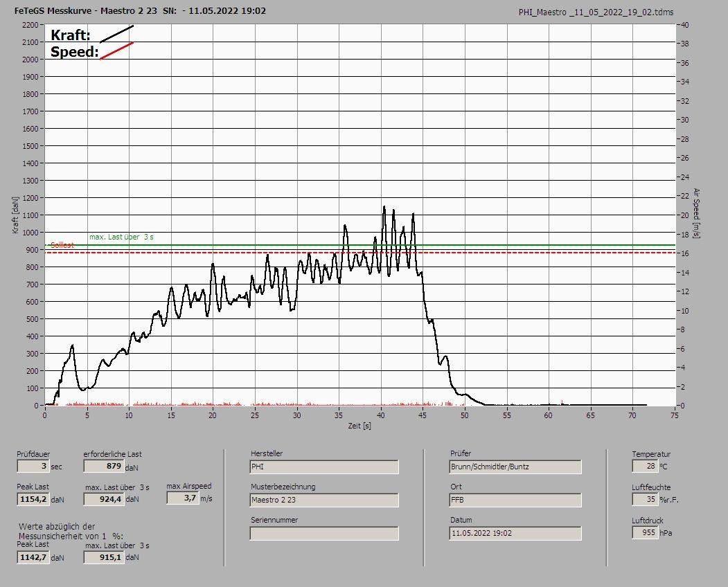Screen dimensions: 728x587
Task: Click the Prüfdauer value field showing 3
Action: point(33,466)
